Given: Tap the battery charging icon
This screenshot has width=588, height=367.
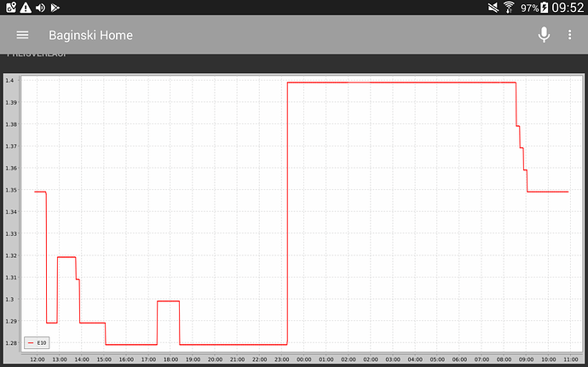Looking at the screenshot, I should click(x=545, y=8).
